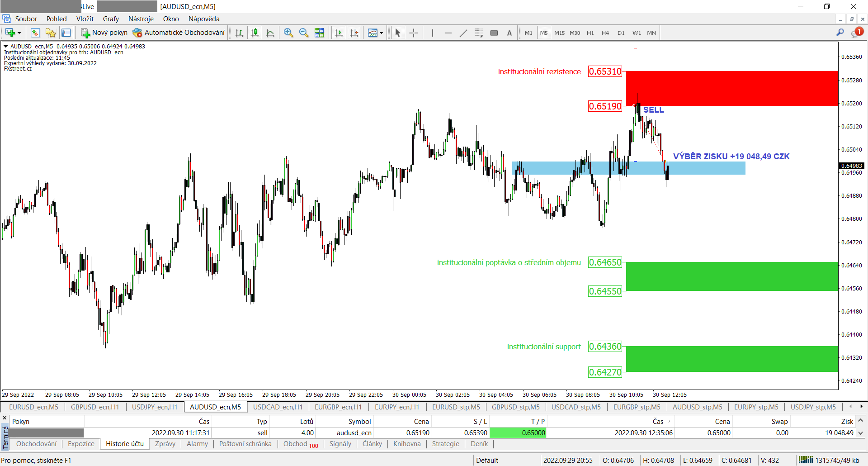Select the MN monthly timeframe
The height and width of the screenshot is (466, 868).
point(651,33)
